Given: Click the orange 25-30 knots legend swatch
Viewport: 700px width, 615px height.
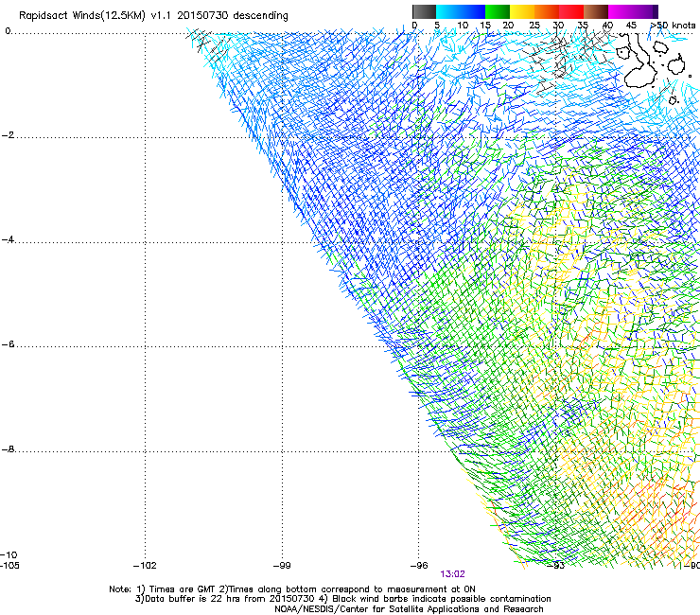Looking at the screenshot, I should pyautogui.click(x=547, y=11).
